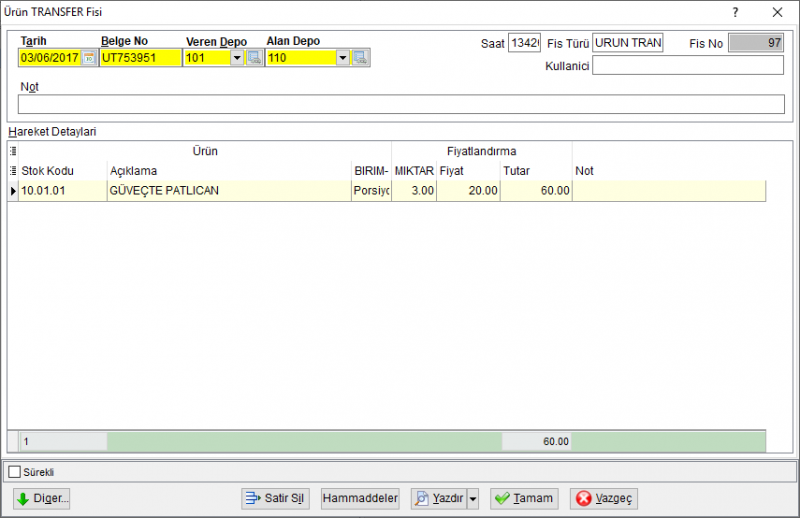
Task: Toggle the Sürekli checkbox
Action: tap(15, 472)
